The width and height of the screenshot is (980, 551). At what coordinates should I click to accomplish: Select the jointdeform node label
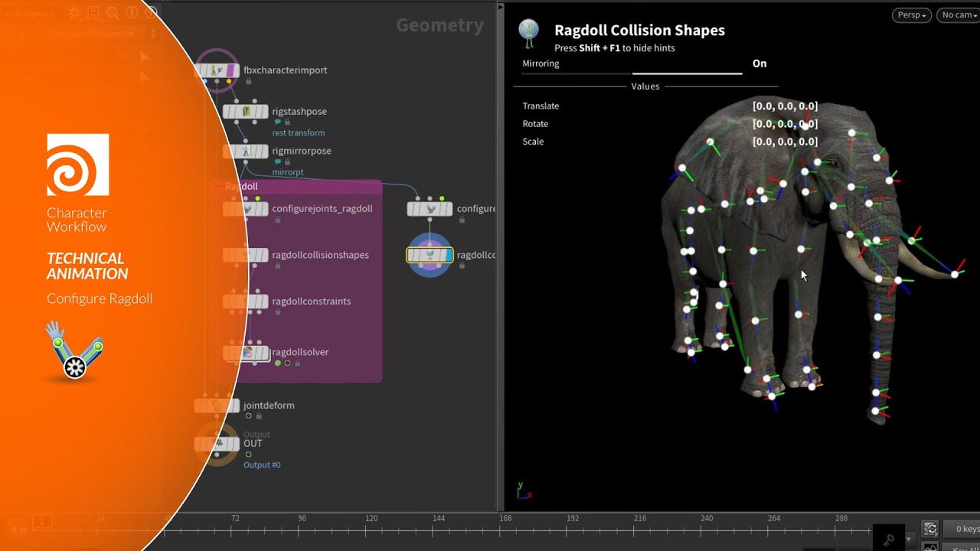(269, 406)
